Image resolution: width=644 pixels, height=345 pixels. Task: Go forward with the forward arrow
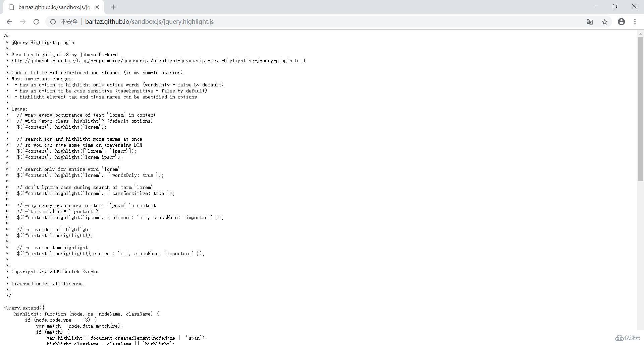[23, 22]
